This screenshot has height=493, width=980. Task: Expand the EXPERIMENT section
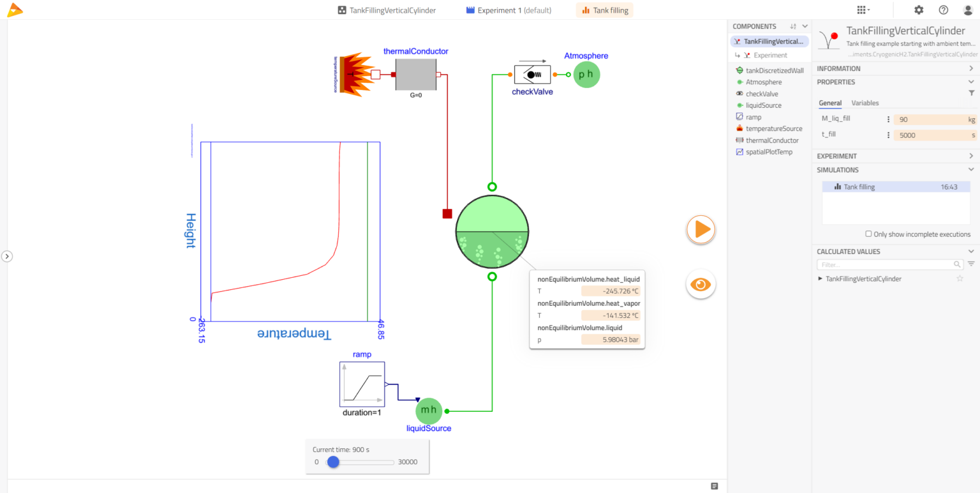pyautogui.click(x=971, y=156)
